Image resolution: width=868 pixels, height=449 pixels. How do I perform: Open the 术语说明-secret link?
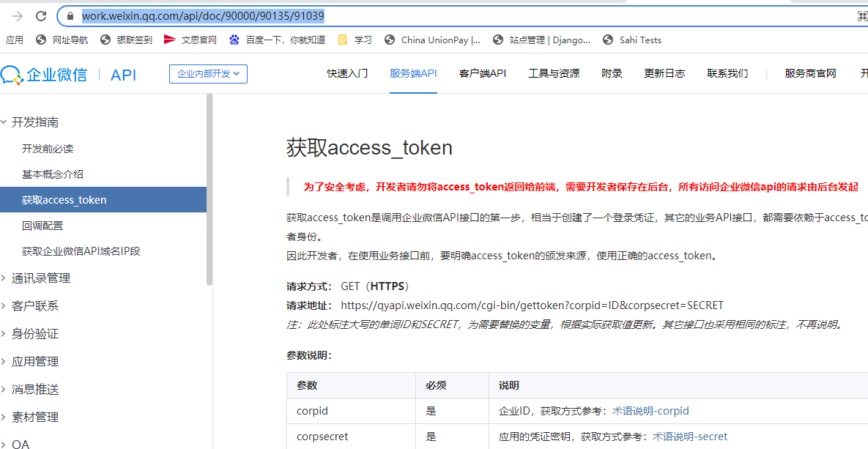pyautogui.click(x=690, y=437)
